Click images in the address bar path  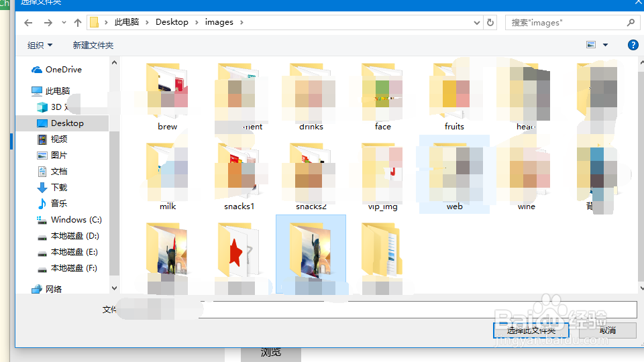[219, 22]
